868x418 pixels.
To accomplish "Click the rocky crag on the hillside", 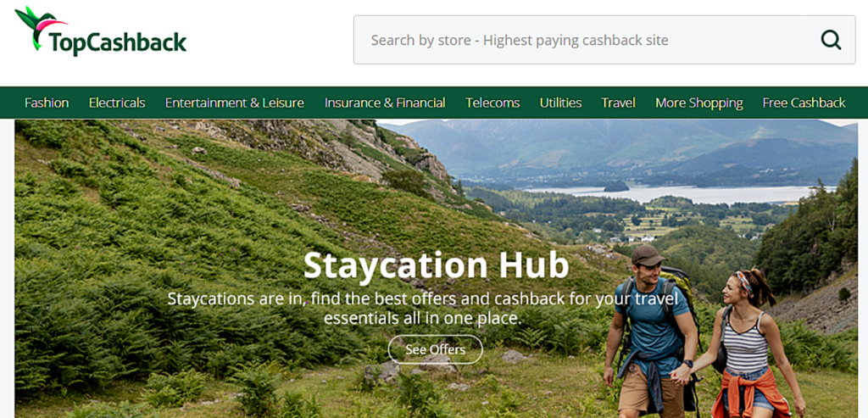I will 343,148.
